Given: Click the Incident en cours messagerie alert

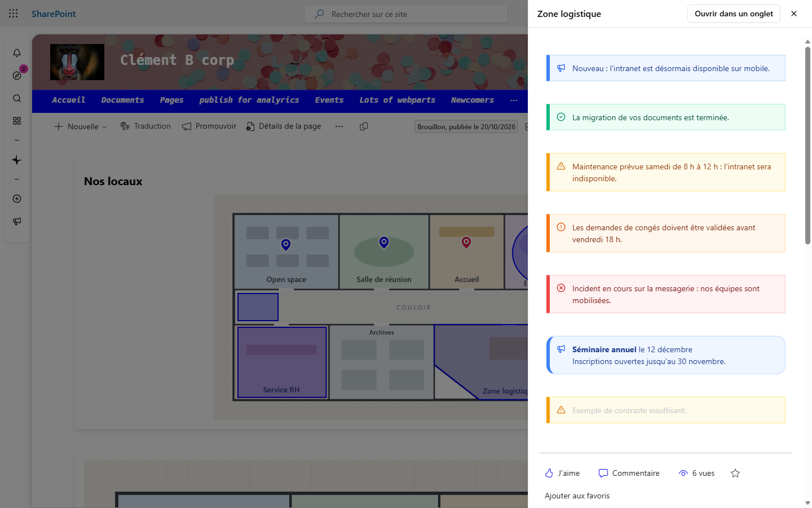Looking at the screenshot, I should click(x=666, y=294).
